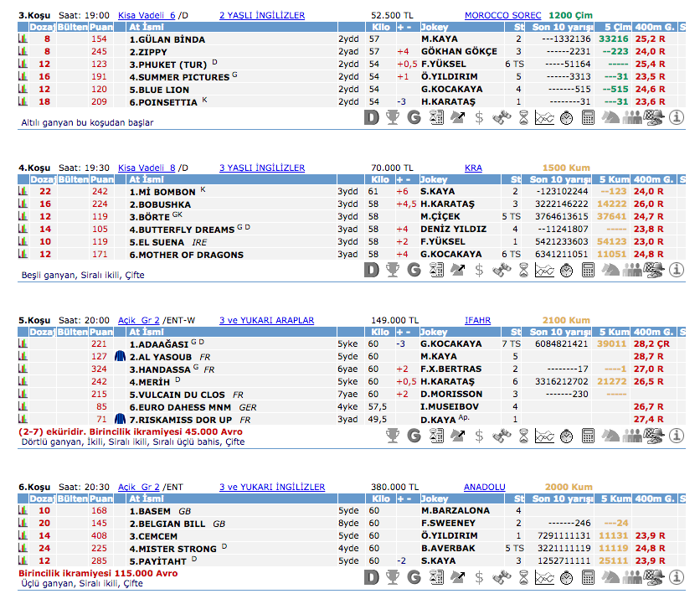Image resolution: width=700 pixels, height=599 pixels.
Task: Open the MOROCCO SOREC link
Action: 502,15
